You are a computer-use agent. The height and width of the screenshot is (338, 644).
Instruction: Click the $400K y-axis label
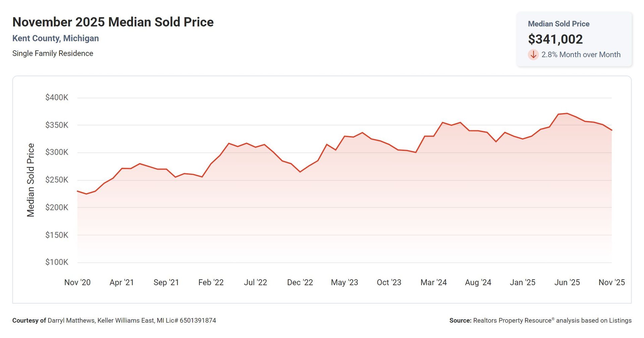point(57,98)
